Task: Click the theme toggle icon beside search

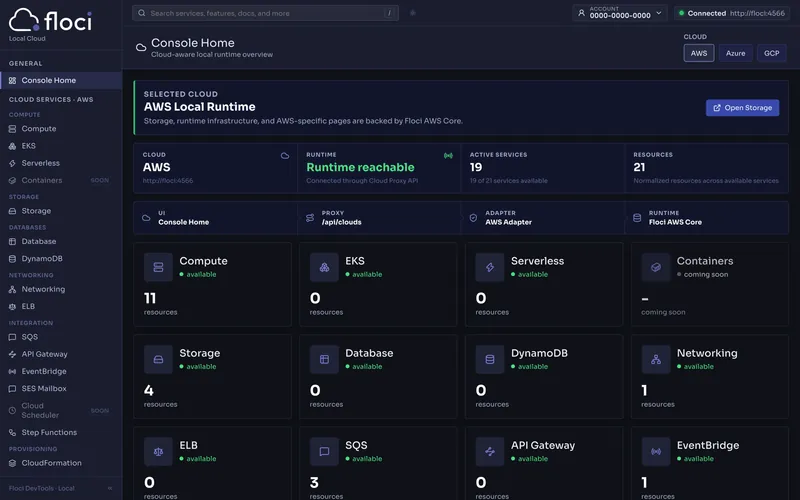Action: pos(413,13)
